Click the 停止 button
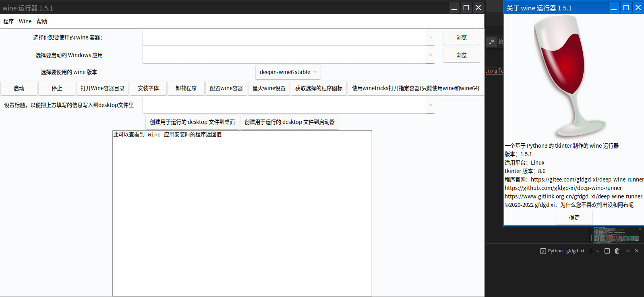Image resolution: width=644 pixels, height=297 pixels. [x=57, y=88]
